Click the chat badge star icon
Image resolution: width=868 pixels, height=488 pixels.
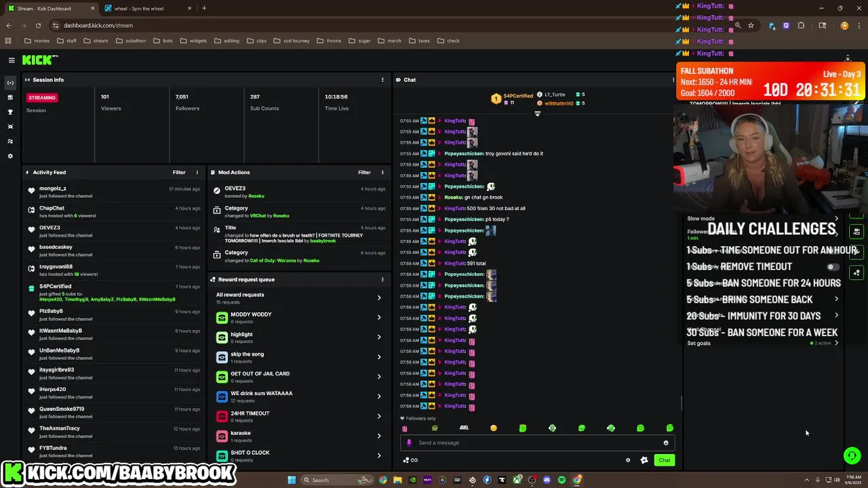(644, 460)
